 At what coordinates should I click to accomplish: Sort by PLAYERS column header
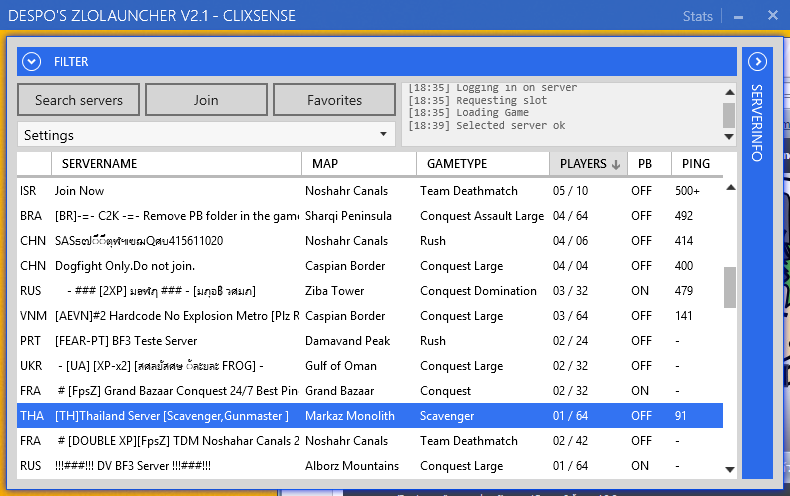588,164
